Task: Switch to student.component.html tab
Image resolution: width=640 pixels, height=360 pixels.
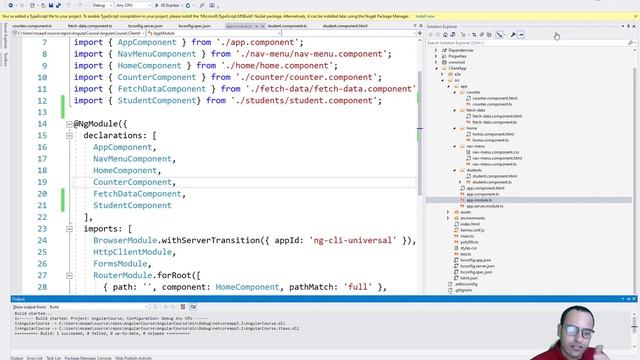Action: [345, 26]
